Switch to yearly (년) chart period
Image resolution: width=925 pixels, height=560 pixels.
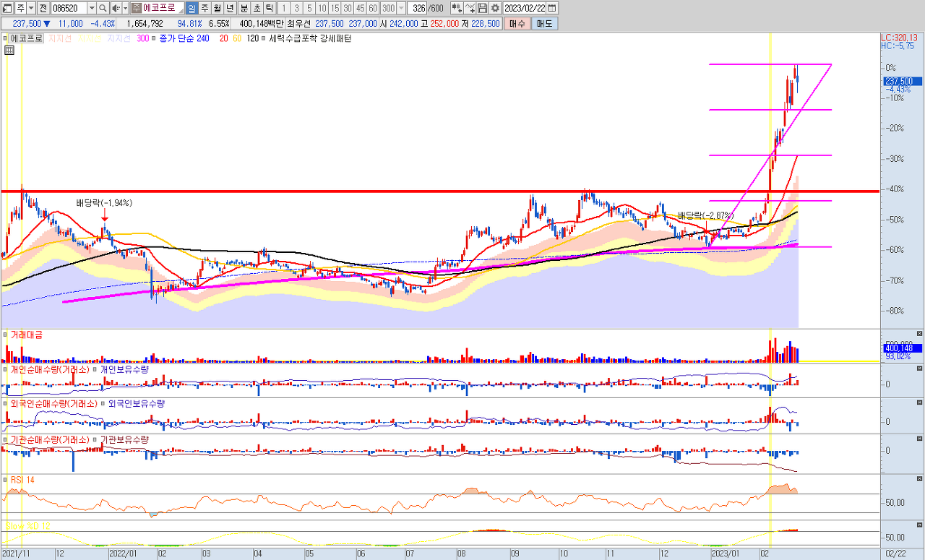click(x=231, y=8)
